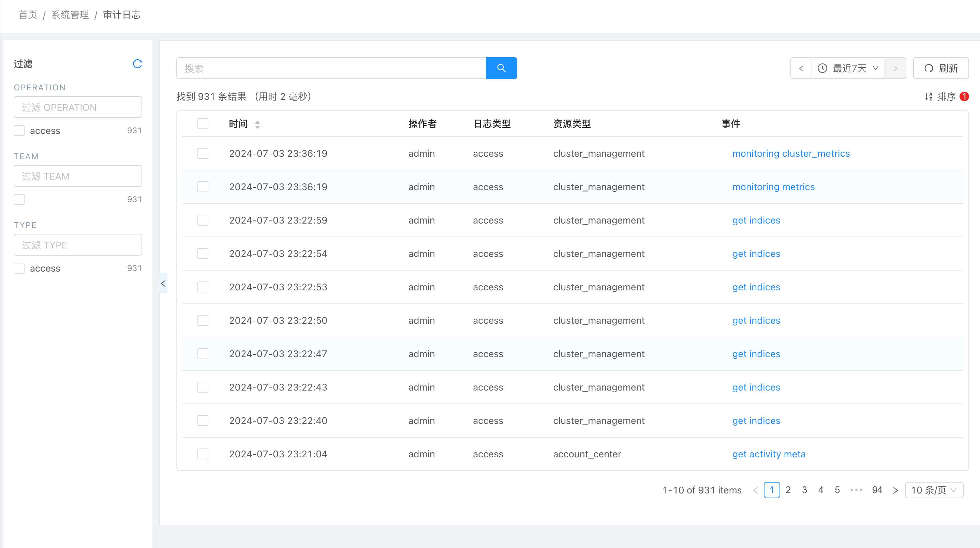
Task: Click the 审计日志 breadcrumb text
Action: (122, 15)
